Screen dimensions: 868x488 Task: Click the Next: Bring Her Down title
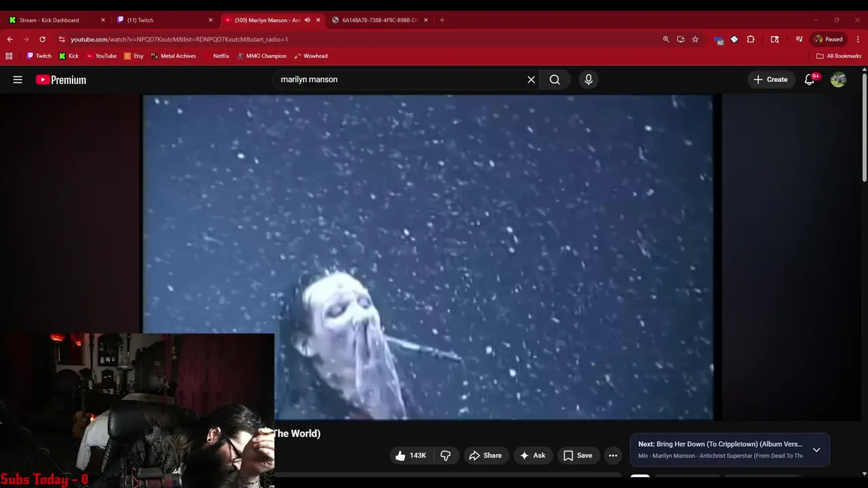tap(720, 444)
